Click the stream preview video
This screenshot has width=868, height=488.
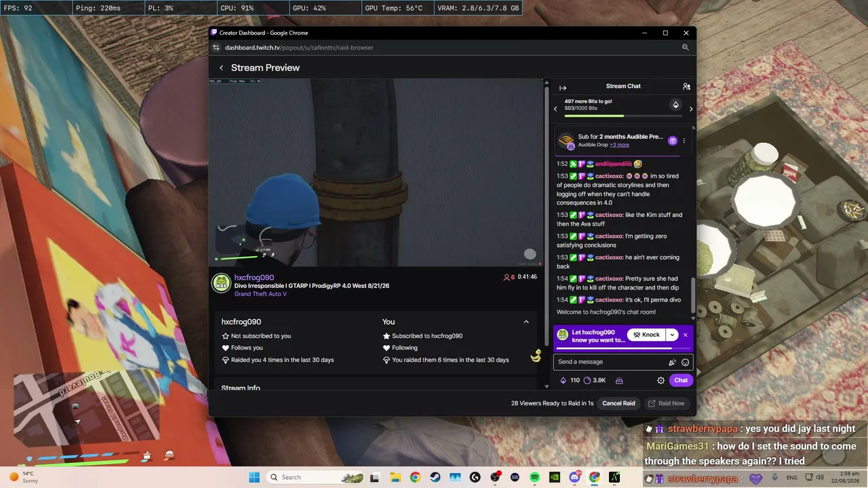tap(376, 172)
